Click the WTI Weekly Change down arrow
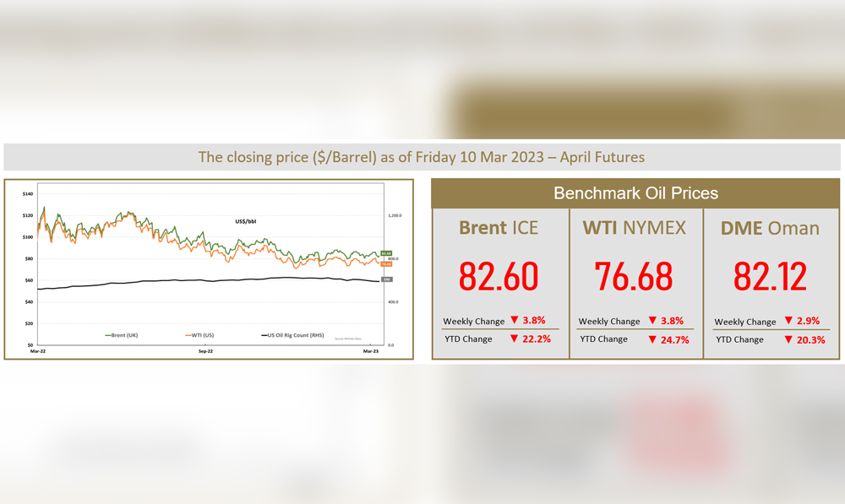The width and height of the screenshot is (845, 504). [x=653, y=321]
